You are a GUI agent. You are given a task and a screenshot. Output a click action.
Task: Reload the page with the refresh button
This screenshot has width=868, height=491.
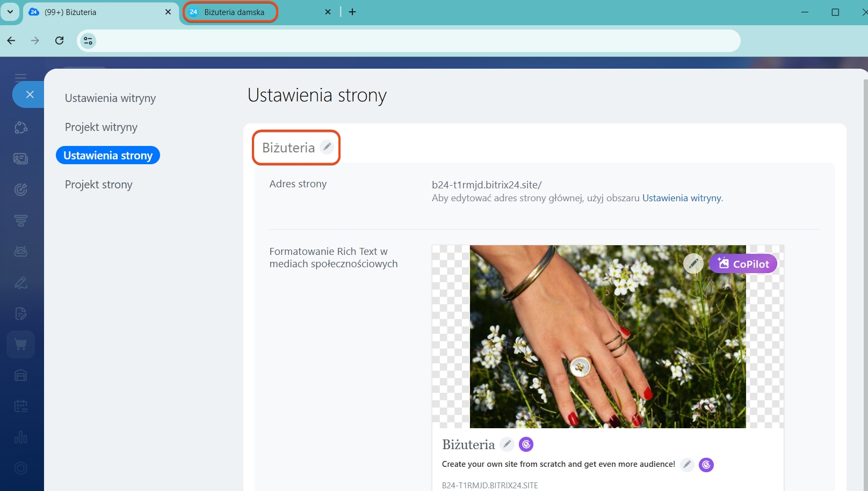[x=60, y=41]
